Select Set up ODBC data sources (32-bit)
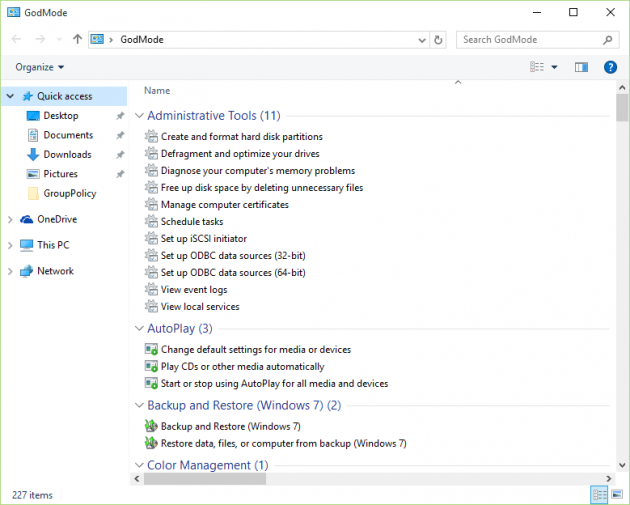Viewport: 630px width, 505px height. click(233, 256)
